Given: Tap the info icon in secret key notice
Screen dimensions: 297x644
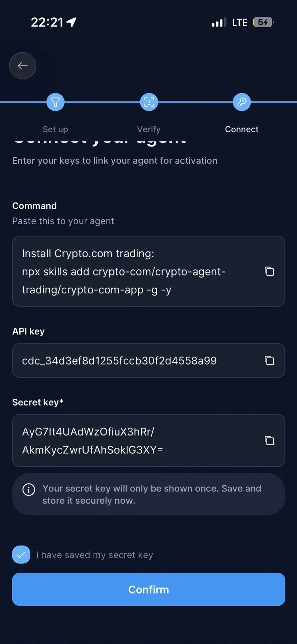Looking at the screenshot, I should [x=29, y=489].
